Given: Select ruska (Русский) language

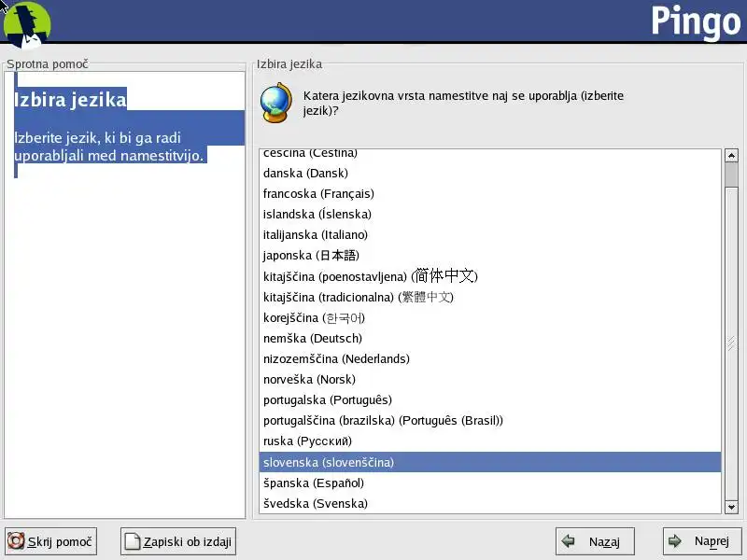Looking at the screenshot, I should (x=489, y=441).
